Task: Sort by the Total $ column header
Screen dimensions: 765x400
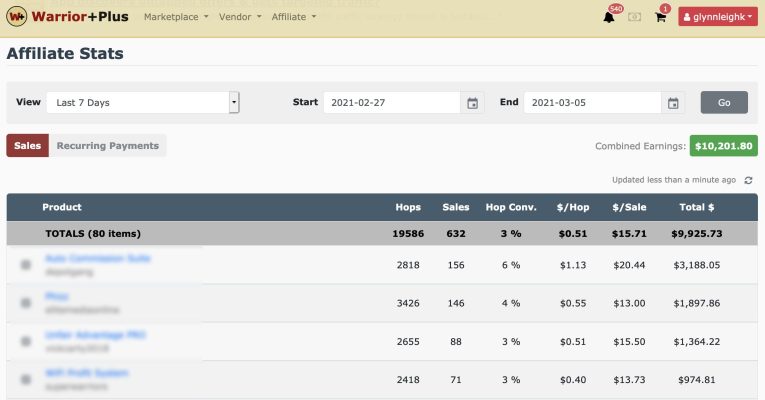Action: tap(697, 207)
